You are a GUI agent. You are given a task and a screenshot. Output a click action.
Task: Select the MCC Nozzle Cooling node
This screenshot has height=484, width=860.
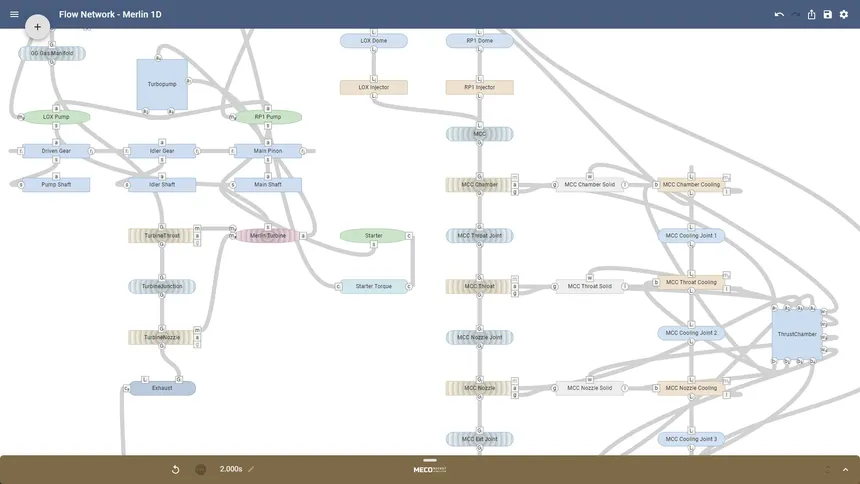coord(691,388)
